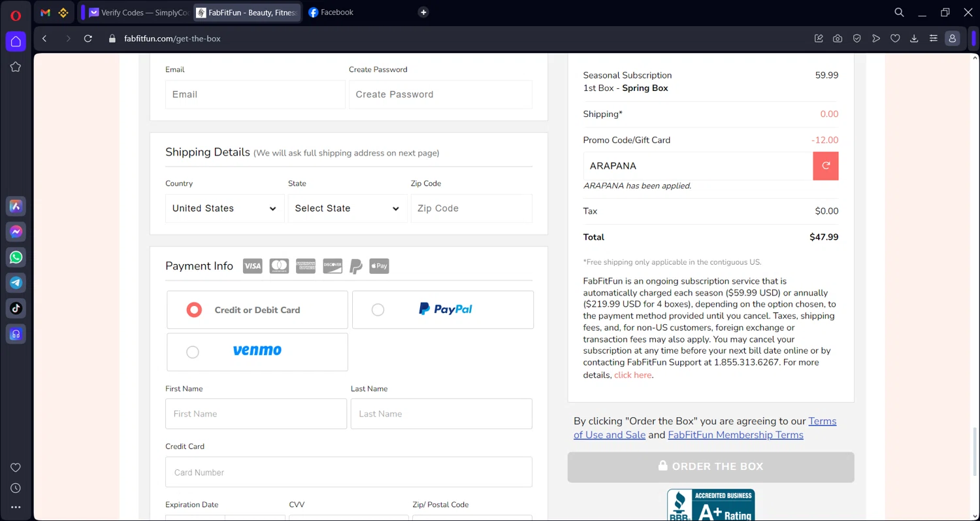Click the BBB Accredited Business badge

click(x=711, y=505)
